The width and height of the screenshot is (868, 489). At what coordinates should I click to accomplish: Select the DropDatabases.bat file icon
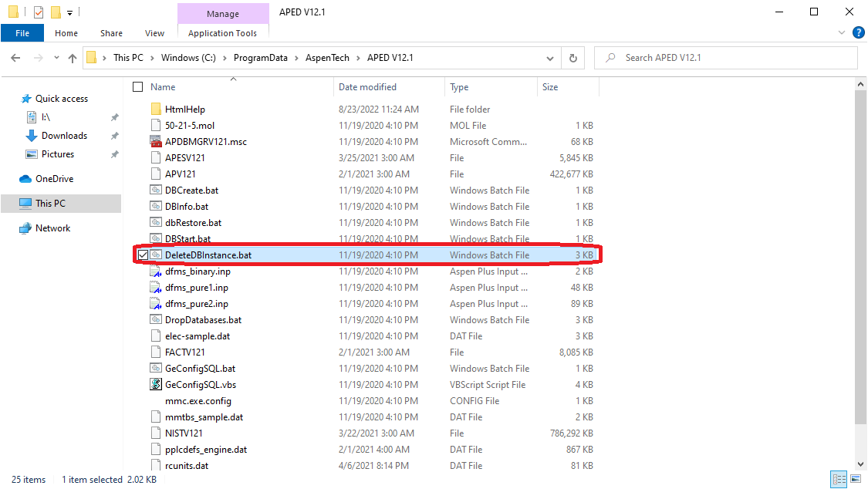[156, 320]
